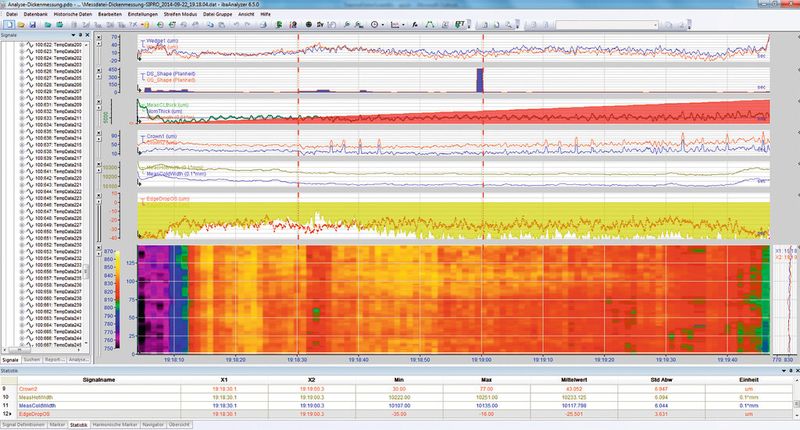This screenshot has width=800, height=430.
Task: Click the DS_Shape (Planheit) legend label
Action: (170, 74)
